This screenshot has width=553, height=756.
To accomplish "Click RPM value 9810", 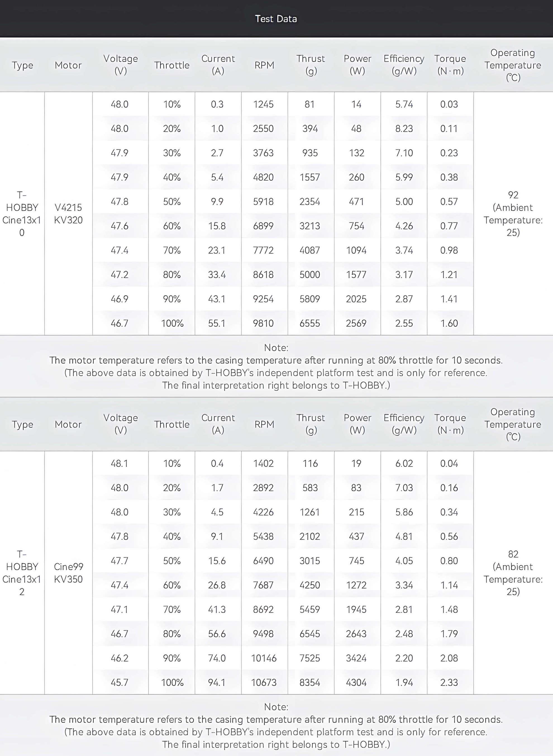I will [x=263, y=323].
